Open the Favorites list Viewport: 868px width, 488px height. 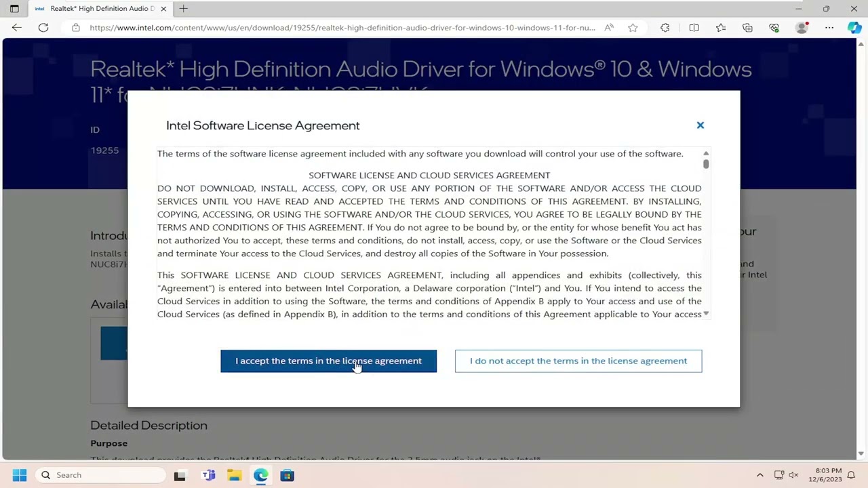click(x=721, y=28)
